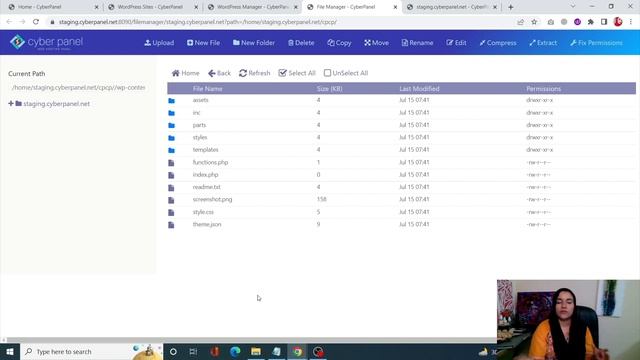Select the templates file name
The width and height of the screenshot is (640, 360).
pyautogui.click(x=205, y=150)
